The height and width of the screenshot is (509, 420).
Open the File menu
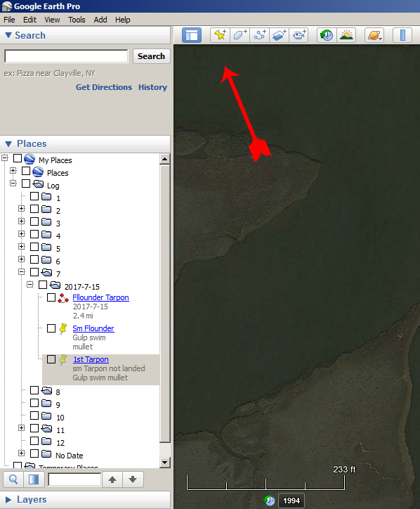[9, 20]
